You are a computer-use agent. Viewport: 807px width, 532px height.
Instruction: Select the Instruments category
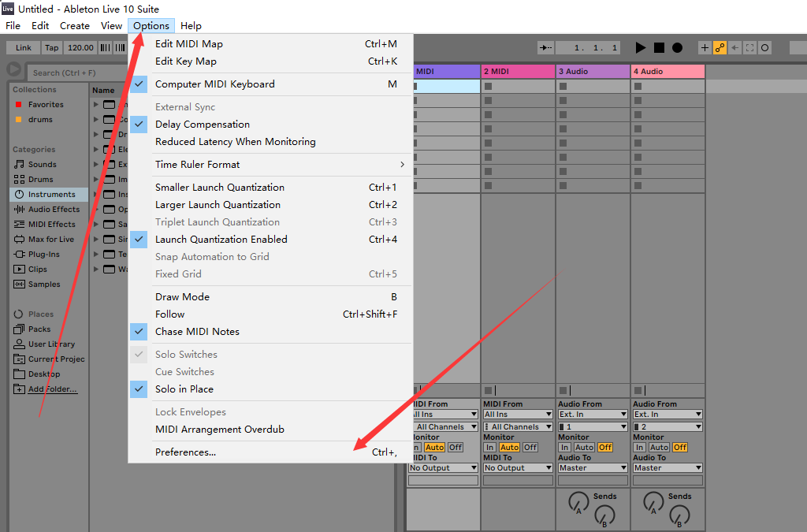click(49, 194)
